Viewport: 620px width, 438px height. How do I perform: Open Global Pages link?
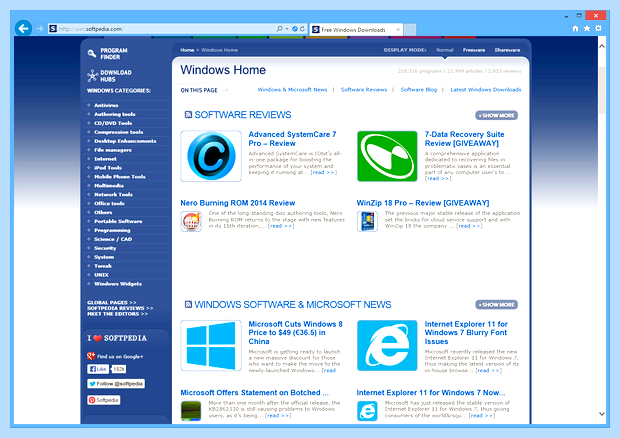click(112, 302)
